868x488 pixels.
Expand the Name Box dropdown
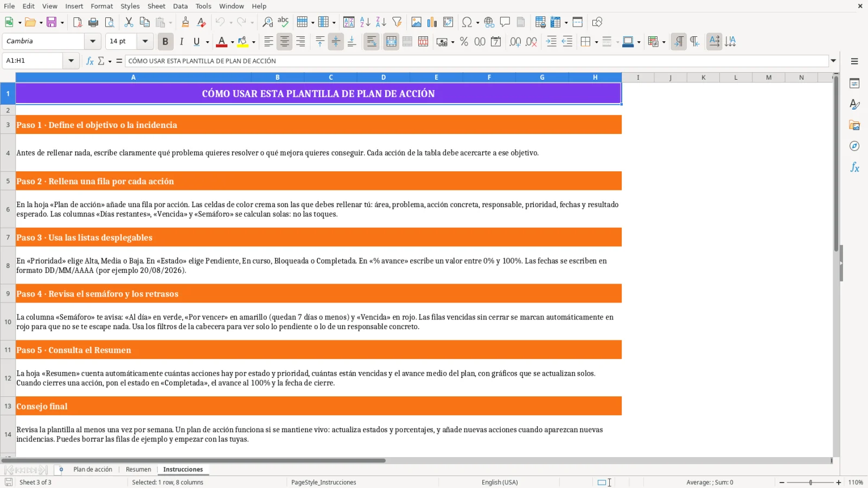click(x=71, y=61)
